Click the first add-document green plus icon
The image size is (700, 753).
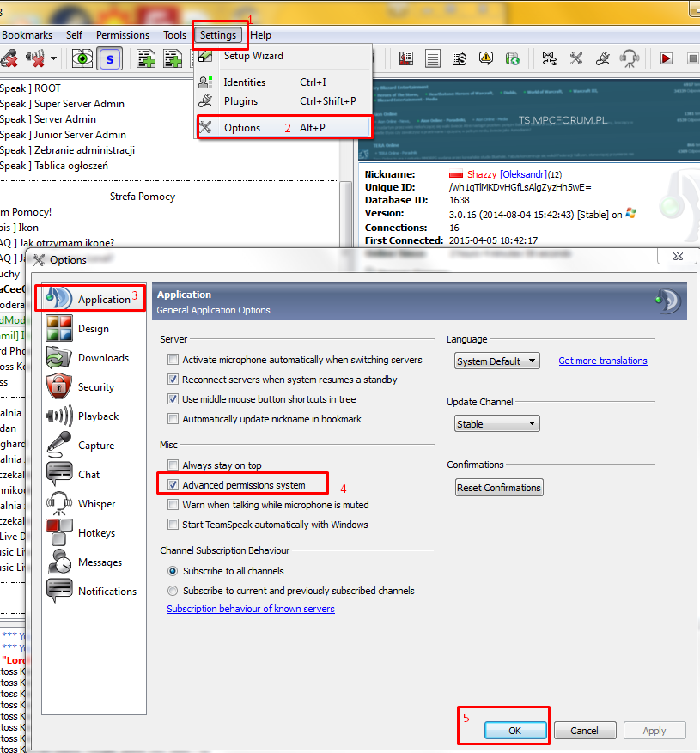pos(146,58)
